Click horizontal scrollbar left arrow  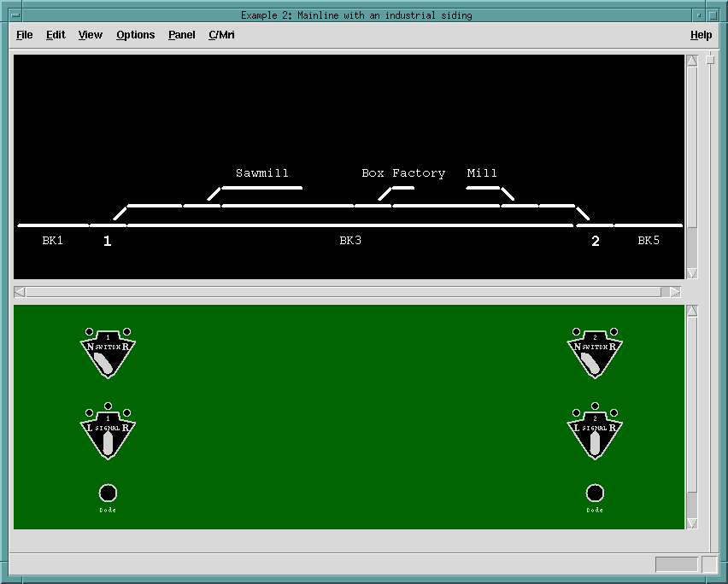[x=20, y=292]
